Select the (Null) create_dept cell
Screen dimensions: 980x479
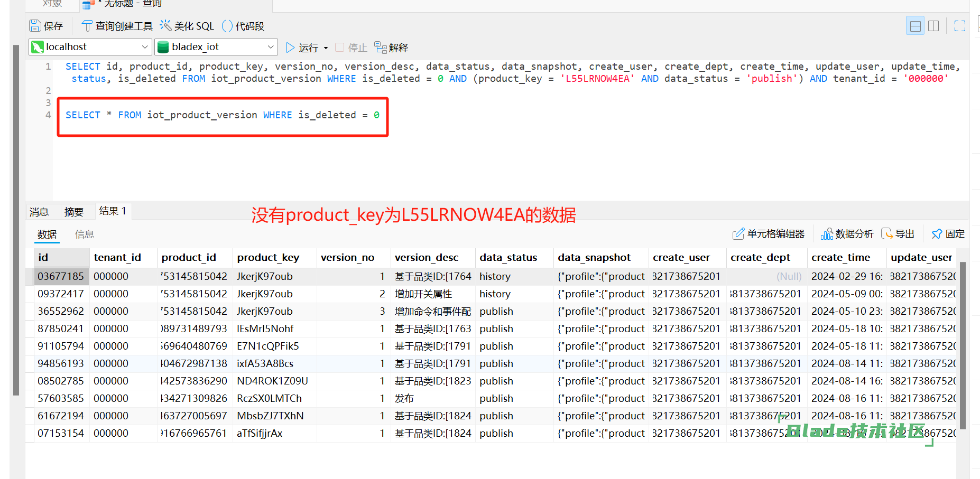coord(766,276)
